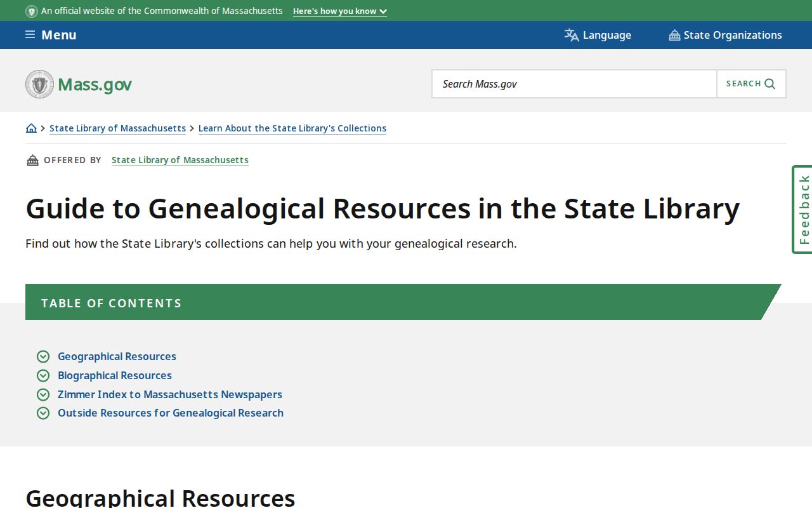This screenshot has height=508, width=812.
Task: Click the Mass.gov wordmark link
Action: [x=95, y=84]
